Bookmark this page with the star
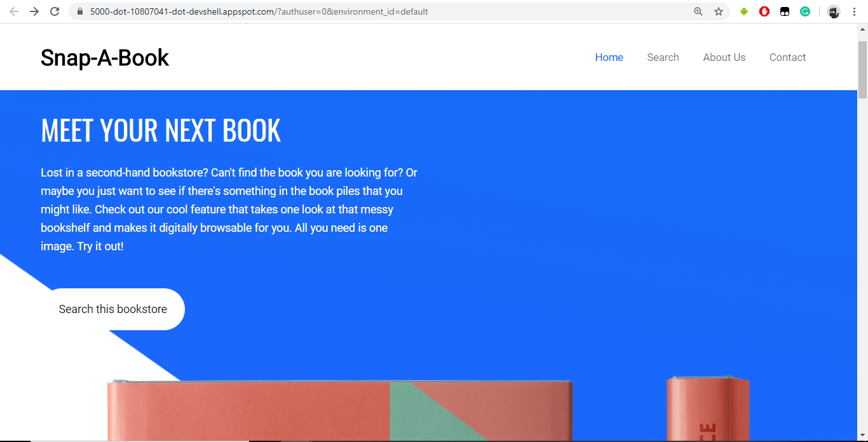The width and height of the screenshot is (868, 442). pyautogui.click(x=719, y=11)
